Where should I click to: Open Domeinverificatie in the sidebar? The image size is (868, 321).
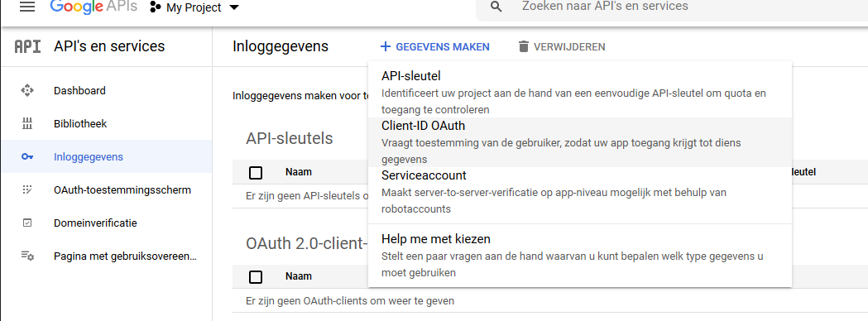(x=106, y=223)
